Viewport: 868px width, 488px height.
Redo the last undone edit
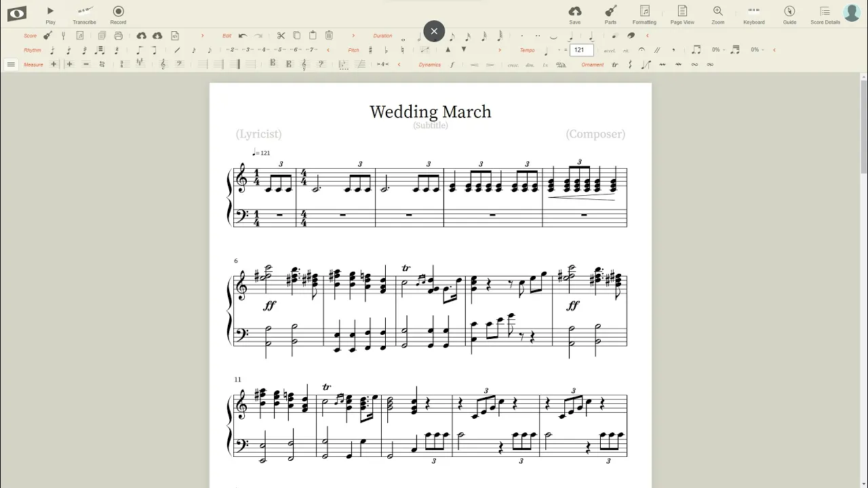(x=258, y=36)
